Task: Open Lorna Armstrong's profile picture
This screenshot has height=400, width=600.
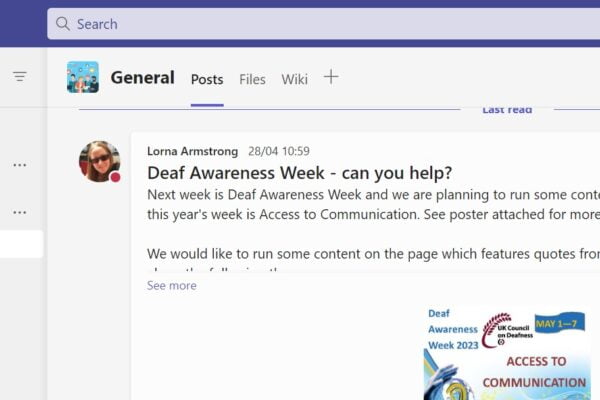Action: (99, 161)
